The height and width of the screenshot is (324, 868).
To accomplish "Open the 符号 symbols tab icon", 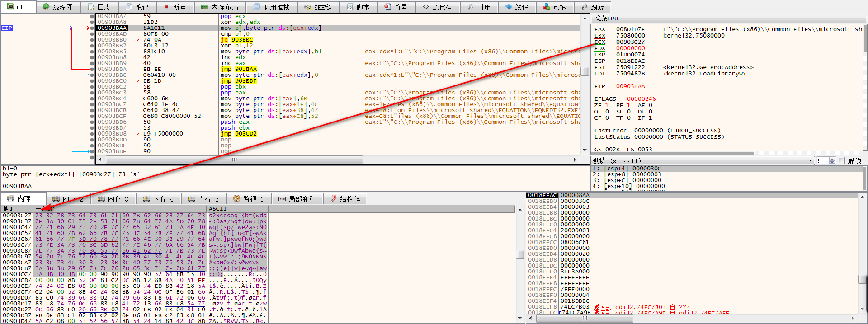I will (x=387, y=7).
